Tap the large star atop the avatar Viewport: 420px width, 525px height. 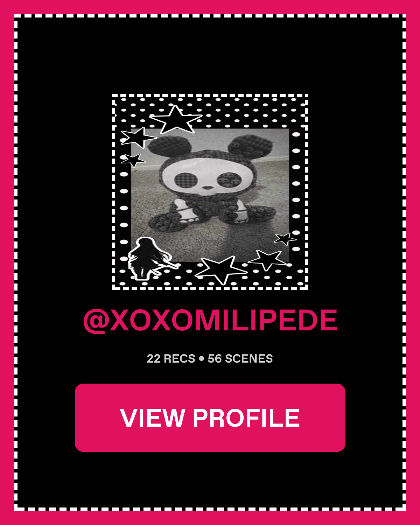(176, 120)
